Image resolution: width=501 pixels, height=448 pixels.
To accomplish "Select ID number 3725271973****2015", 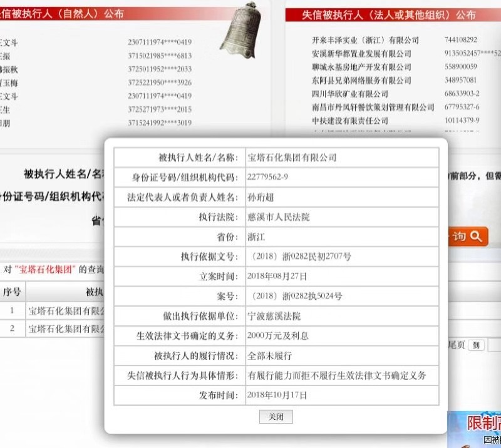I will (x=160, y=109).
